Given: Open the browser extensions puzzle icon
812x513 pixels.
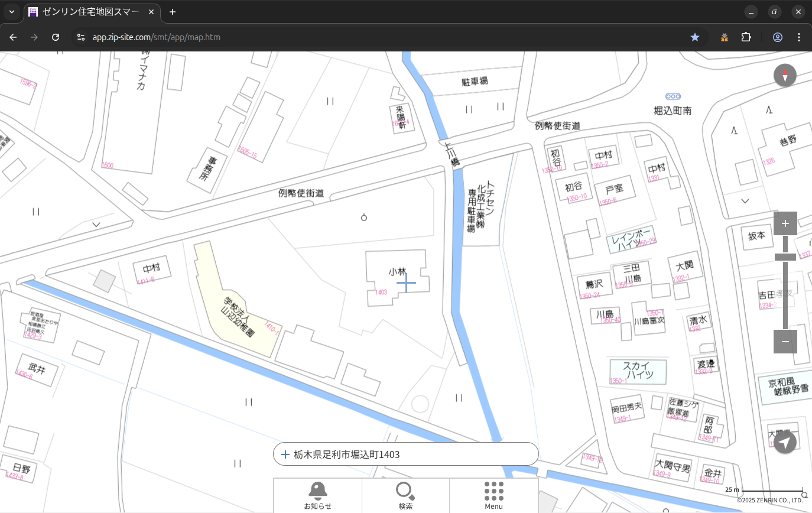Looking at the screenshot, I should coord(746,37).
